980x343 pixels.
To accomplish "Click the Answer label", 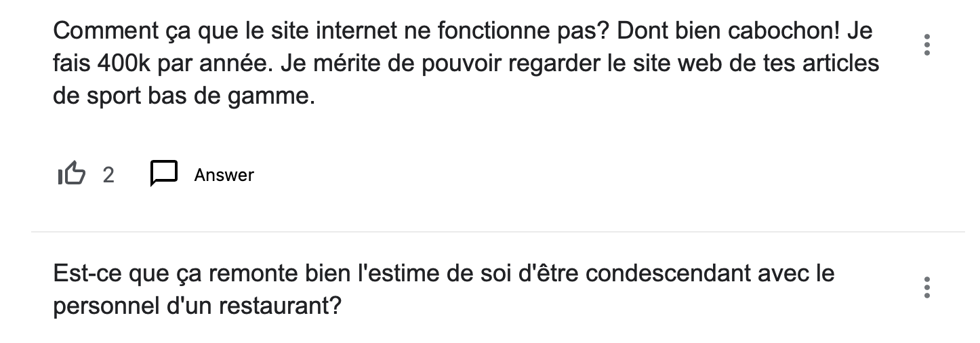I will click(x=224, y=176).
